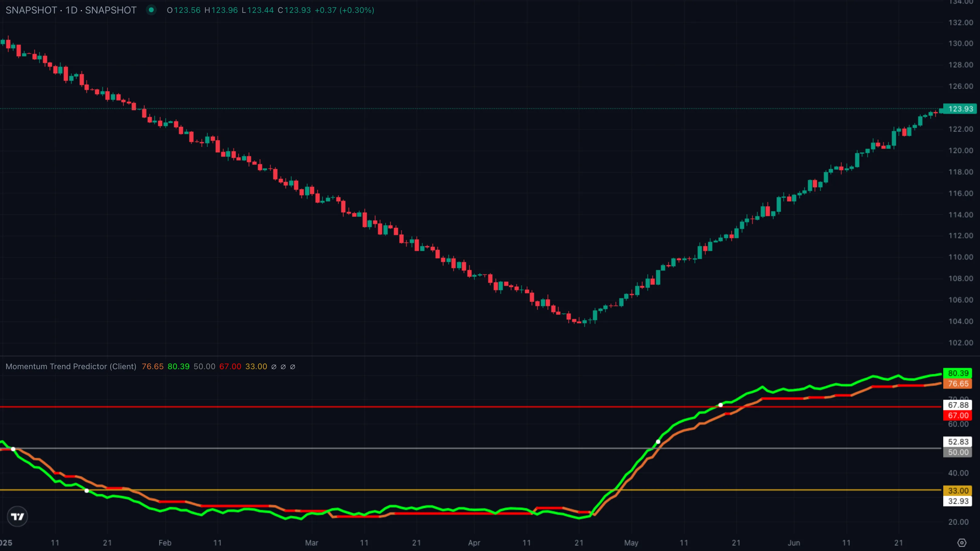
Task: Click the legend value 50.00 in gray
Action: click(204, 367)
